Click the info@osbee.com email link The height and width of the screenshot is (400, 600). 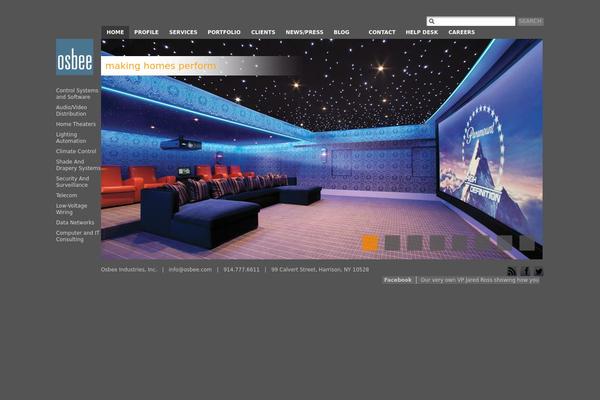190,269
